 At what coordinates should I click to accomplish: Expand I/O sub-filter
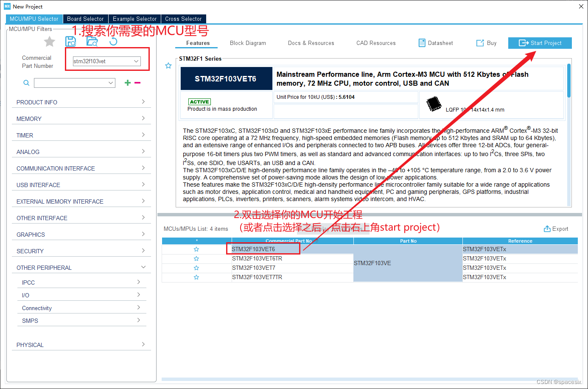[81, 295]
